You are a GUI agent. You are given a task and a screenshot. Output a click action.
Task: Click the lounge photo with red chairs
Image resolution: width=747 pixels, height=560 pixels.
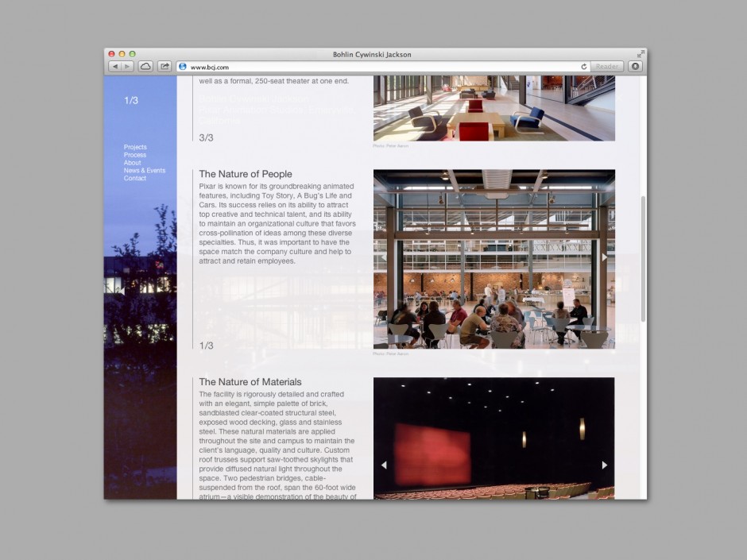(x=494, y=108)
